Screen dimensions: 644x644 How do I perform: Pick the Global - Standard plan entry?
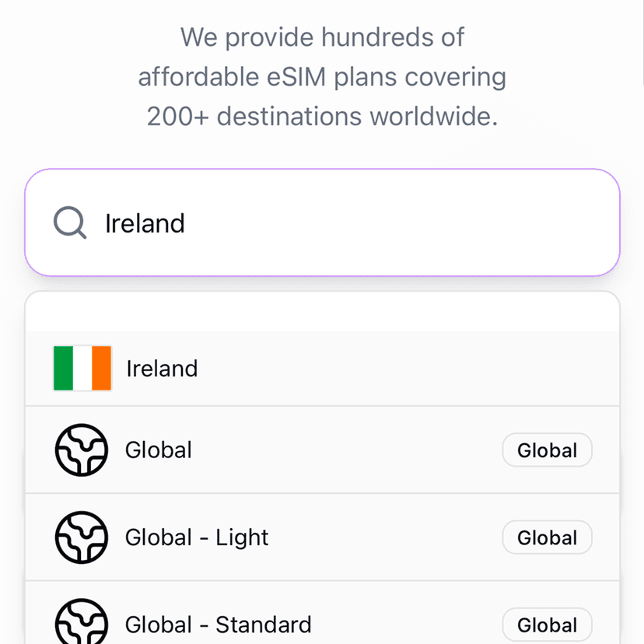218,625
